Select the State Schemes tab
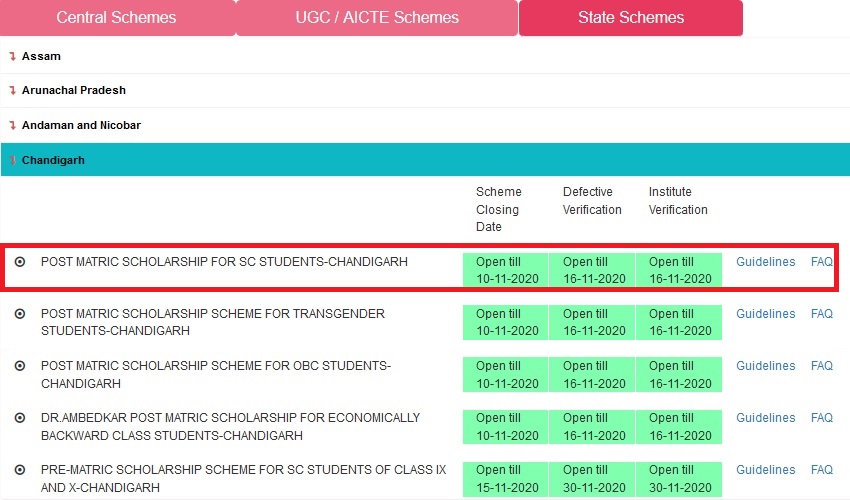The height and width of the screenshot is (500, 850). pyautogui.click(x=630, y=18)
